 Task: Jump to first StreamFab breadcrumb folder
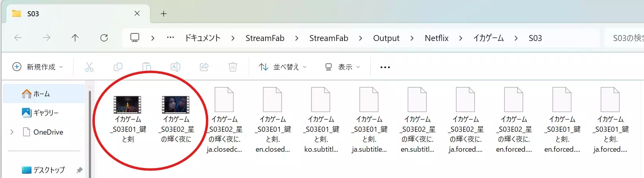[x=265, y=38]
